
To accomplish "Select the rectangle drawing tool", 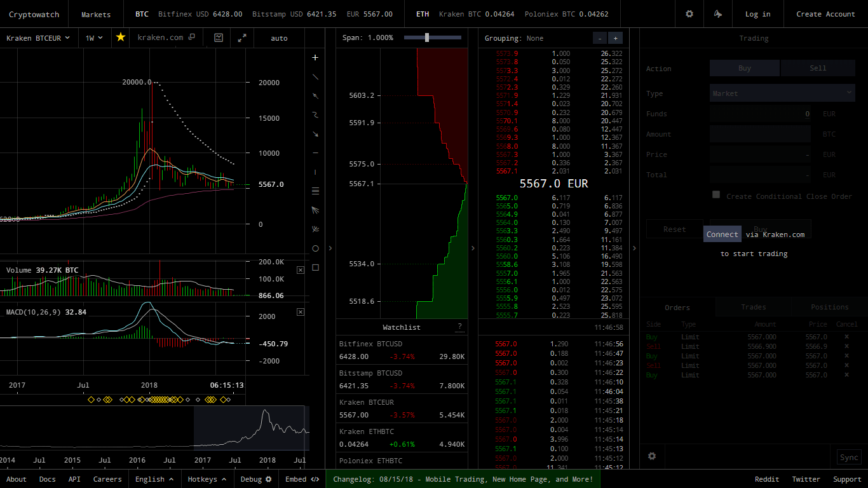I will point(315,268).
